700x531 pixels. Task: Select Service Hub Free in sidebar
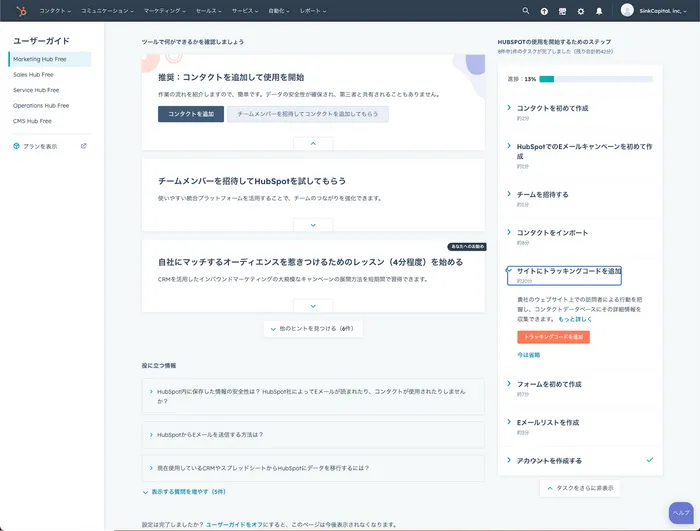click(36, 90)
